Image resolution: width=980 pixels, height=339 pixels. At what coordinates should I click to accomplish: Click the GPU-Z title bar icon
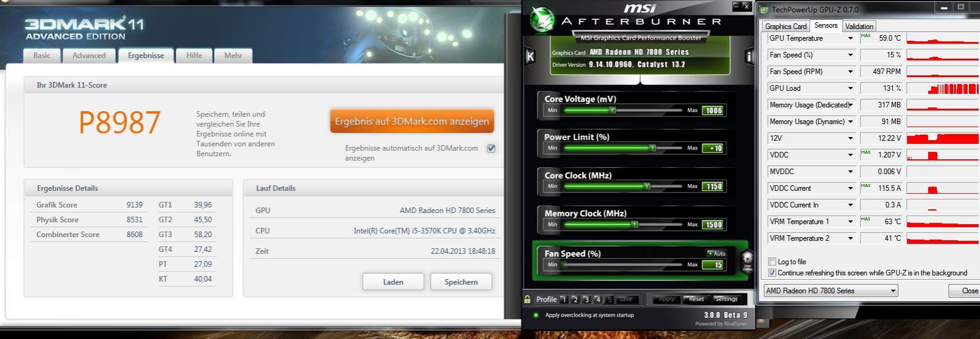(764, 10)
